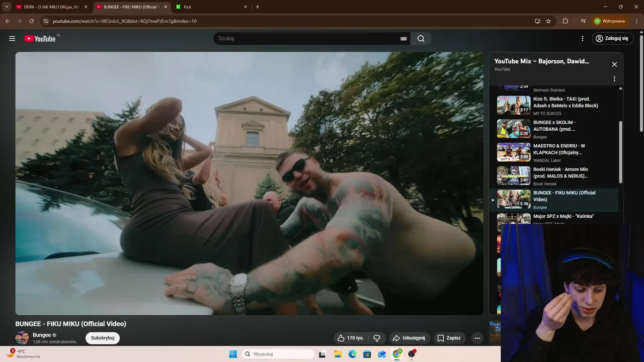Select the BUNGEE - FIKU MIKU tab
Screen dimensions: 644x362
131,7
